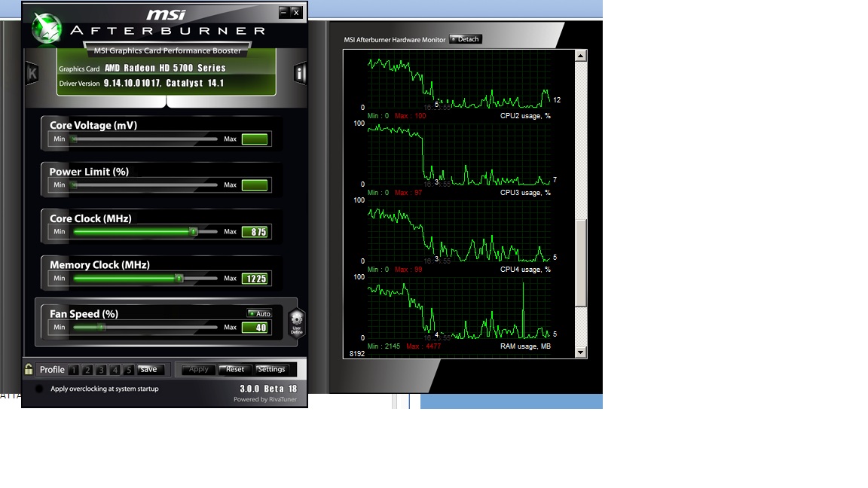868x488 pixels.
Task: Detach the Hardware Monitor window
Action: [x=466, y=39]
